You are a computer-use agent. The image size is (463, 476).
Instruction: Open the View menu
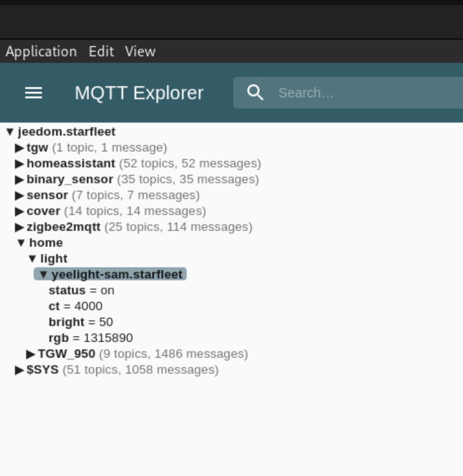(140, 52)
